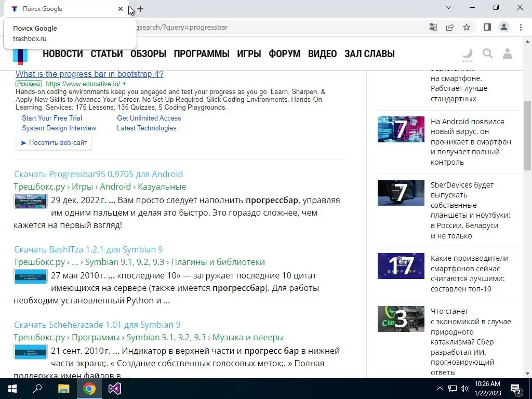Open Visual Studio from taskbar
This screenshot has width=532, height=399.
coord(115,389)
